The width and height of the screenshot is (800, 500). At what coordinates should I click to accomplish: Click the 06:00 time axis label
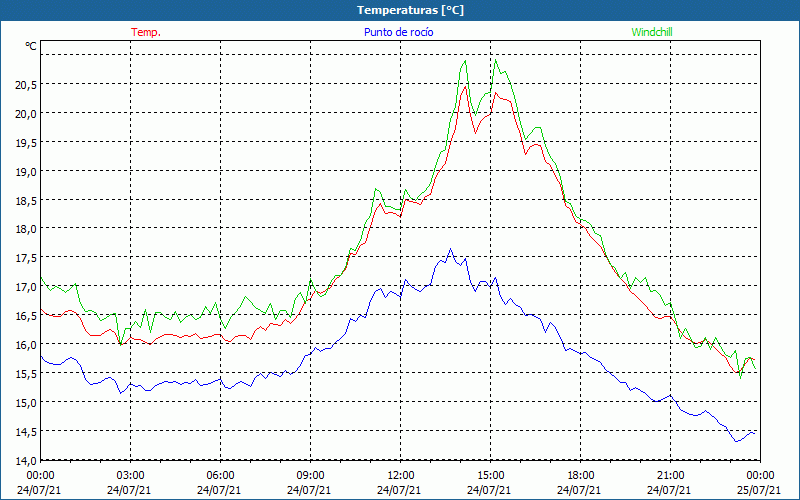[220, 476]
